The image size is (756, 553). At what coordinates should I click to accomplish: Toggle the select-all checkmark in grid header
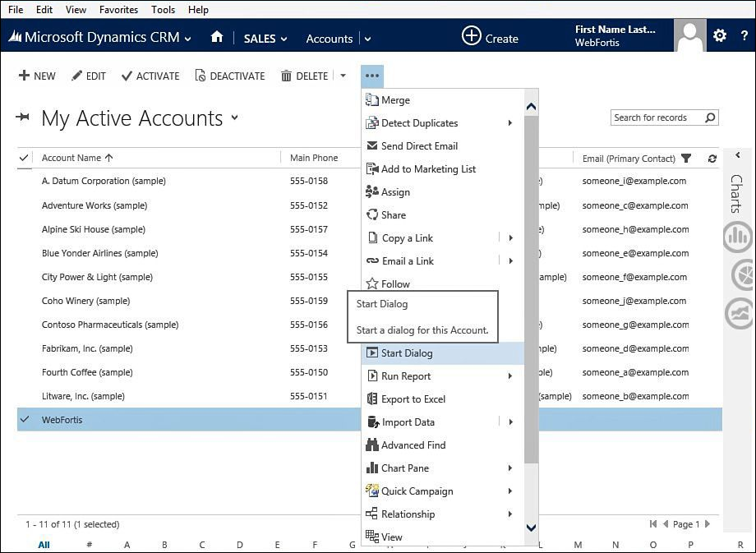23,158
